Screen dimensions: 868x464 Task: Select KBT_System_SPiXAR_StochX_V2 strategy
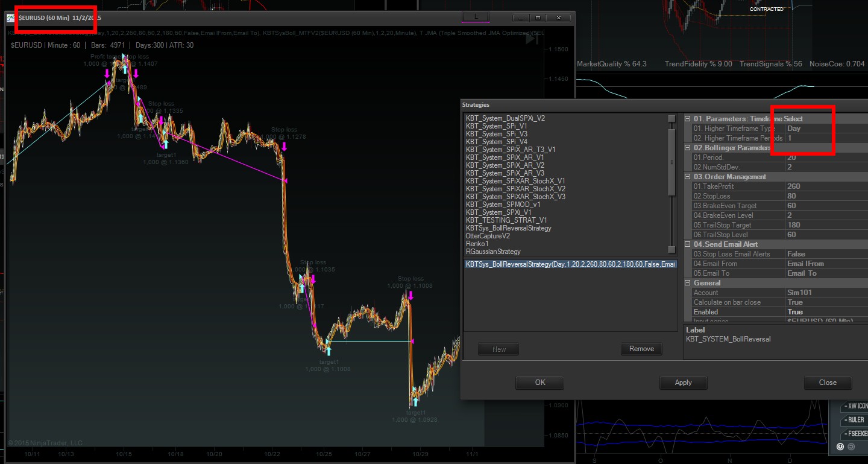(515, 189)
